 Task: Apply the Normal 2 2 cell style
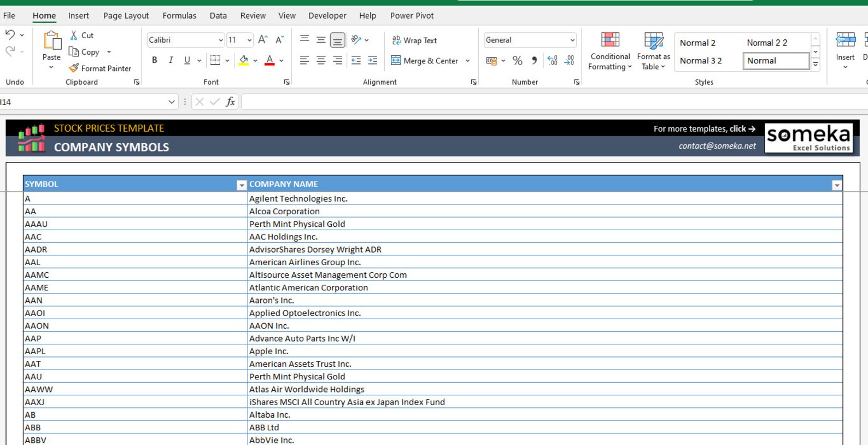776,43
